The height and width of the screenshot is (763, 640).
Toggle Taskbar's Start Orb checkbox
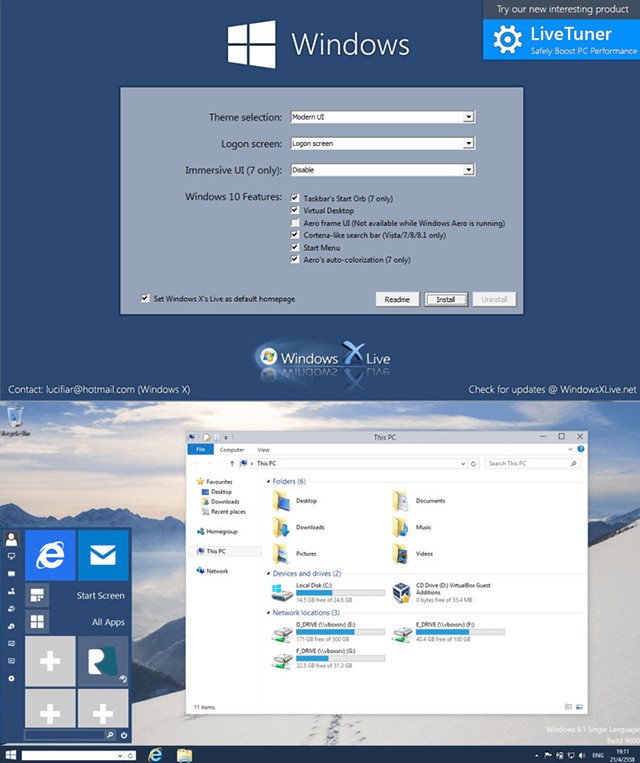[x=294, y=198]
